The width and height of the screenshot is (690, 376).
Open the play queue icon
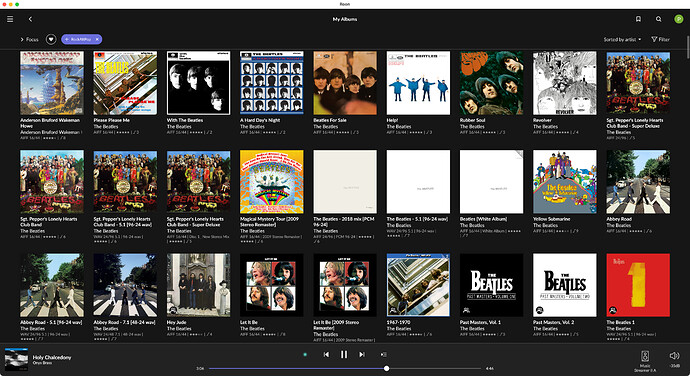pos(383,354)
